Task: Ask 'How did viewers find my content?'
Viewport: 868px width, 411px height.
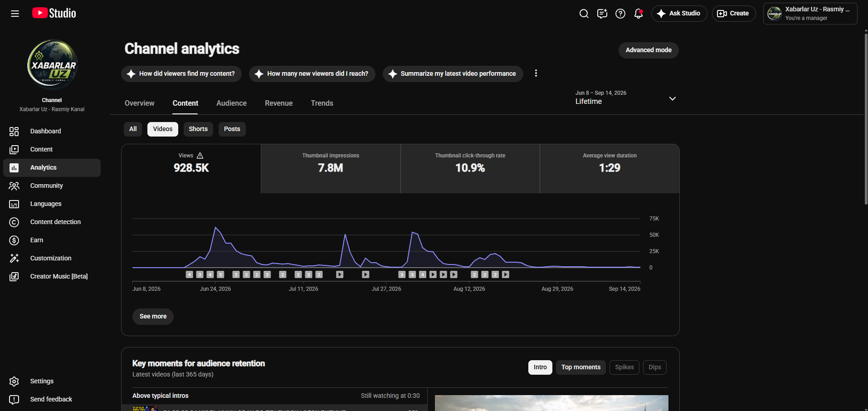Action: coord(181,73)
